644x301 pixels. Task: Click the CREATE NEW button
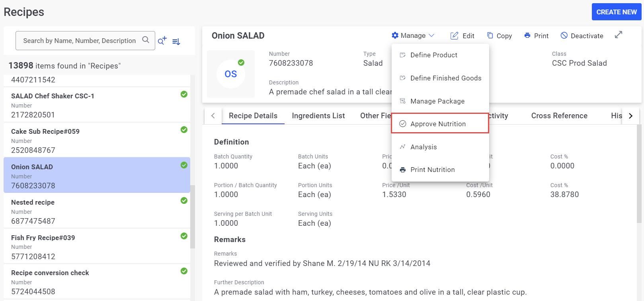(x=617, y=12)
